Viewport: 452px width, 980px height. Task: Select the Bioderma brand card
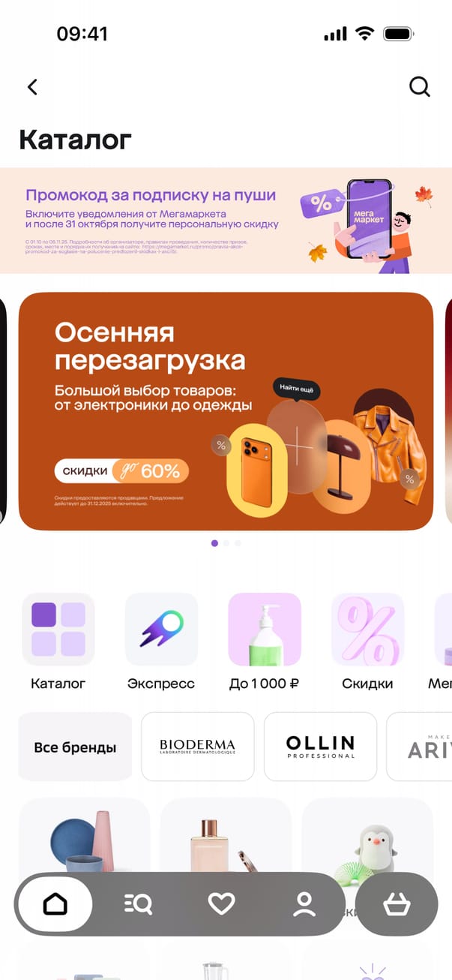tap(198, 747)
